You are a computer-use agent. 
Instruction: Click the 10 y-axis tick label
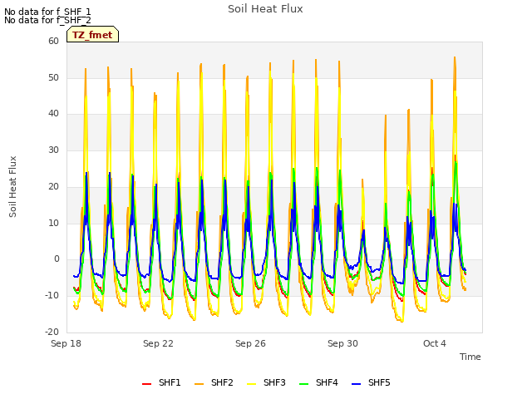[x=53, y=223]
